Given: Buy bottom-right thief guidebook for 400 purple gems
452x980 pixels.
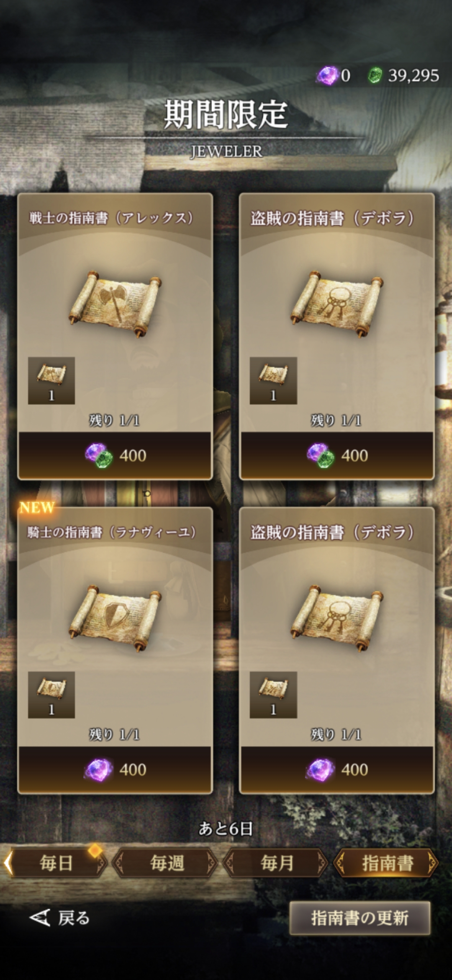Looking at the screenshot, I should (337, 769).
